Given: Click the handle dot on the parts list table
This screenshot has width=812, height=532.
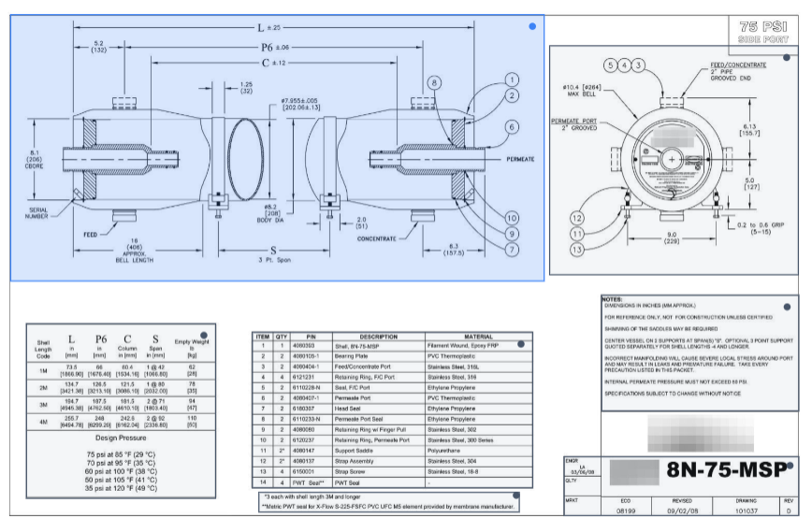Looking at the screenshot, I should pyautogui.click(x=521, y=344).
